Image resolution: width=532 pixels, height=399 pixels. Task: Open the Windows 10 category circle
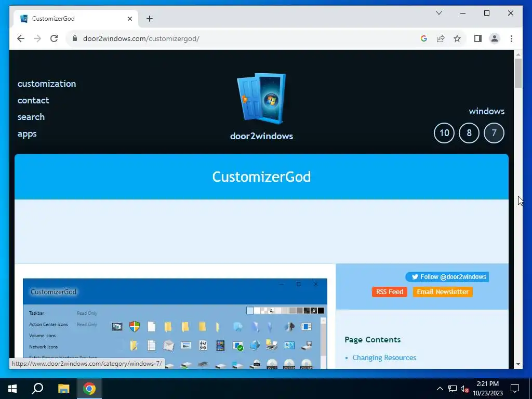(444, 133)
